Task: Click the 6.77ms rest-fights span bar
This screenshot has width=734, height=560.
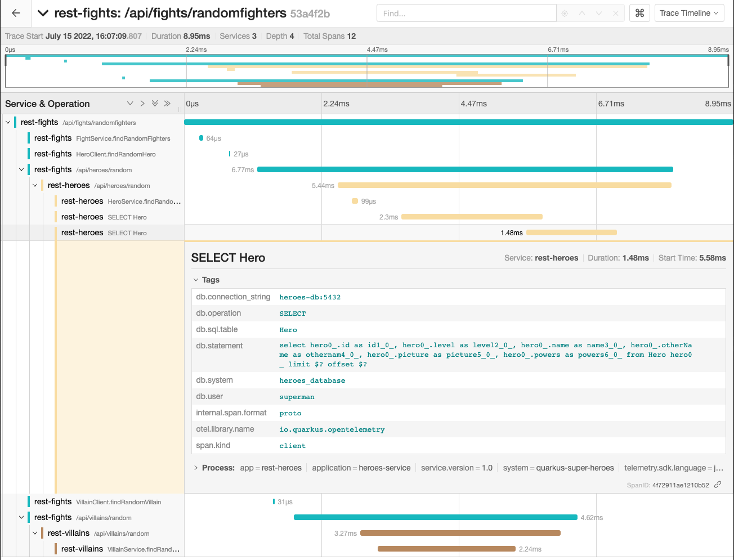Action: point(465,169)
